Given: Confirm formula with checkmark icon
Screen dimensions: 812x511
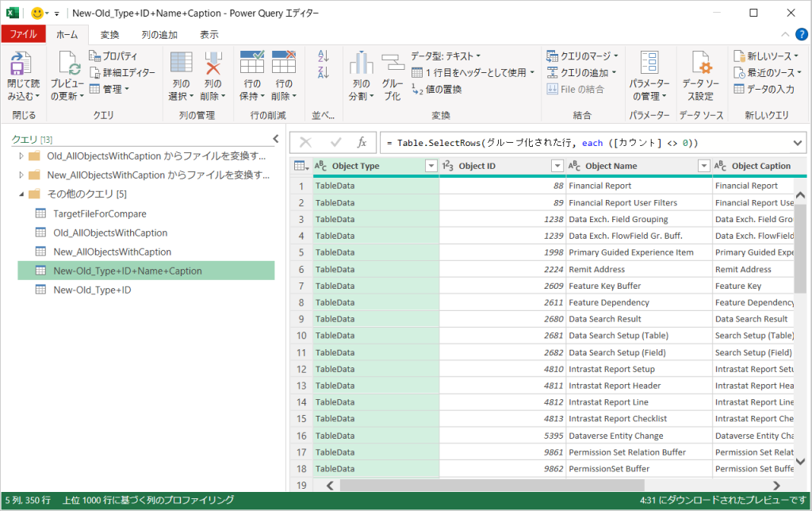Looking at the screenshot, I should click(x=336, y=143).
